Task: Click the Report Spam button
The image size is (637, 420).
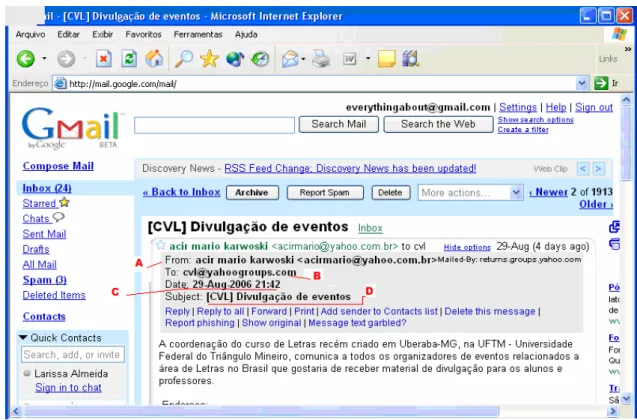Action: 325,193
